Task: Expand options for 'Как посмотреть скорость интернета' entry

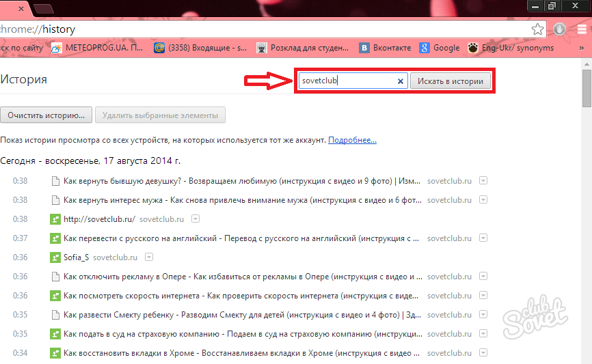Action: pyautogui.click(x=483, y=295)
